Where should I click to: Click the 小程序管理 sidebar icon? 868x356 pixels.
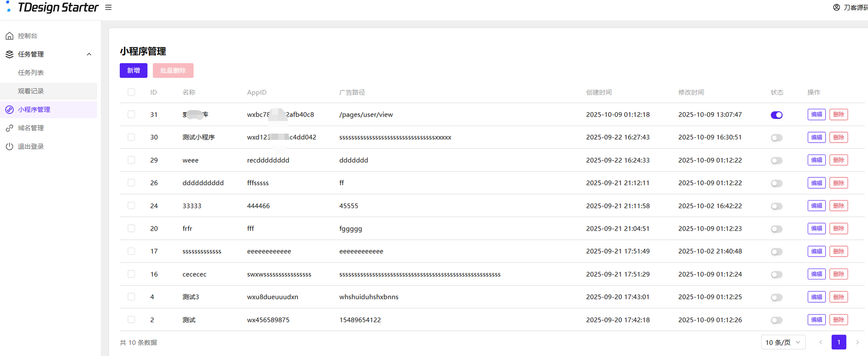point(10,110)
